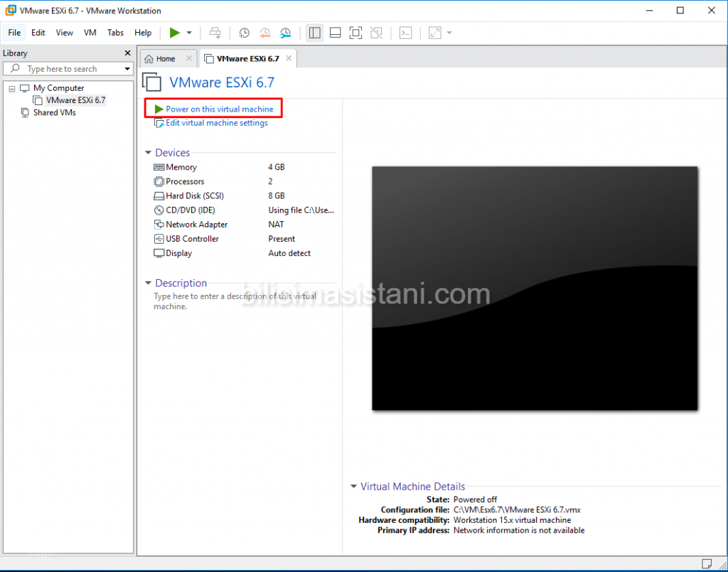Collapse the My Computer tree node

pyautogui.click(x=12, y=89)
